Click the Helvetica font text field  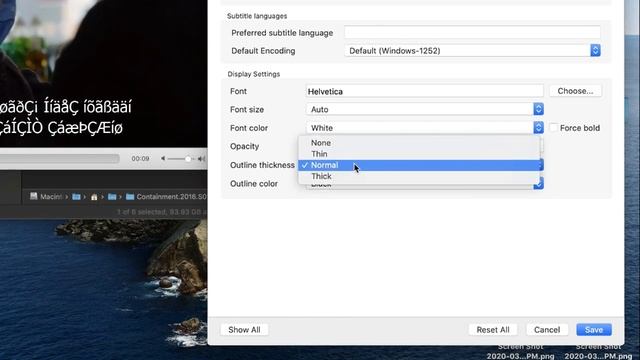[424, 91]
